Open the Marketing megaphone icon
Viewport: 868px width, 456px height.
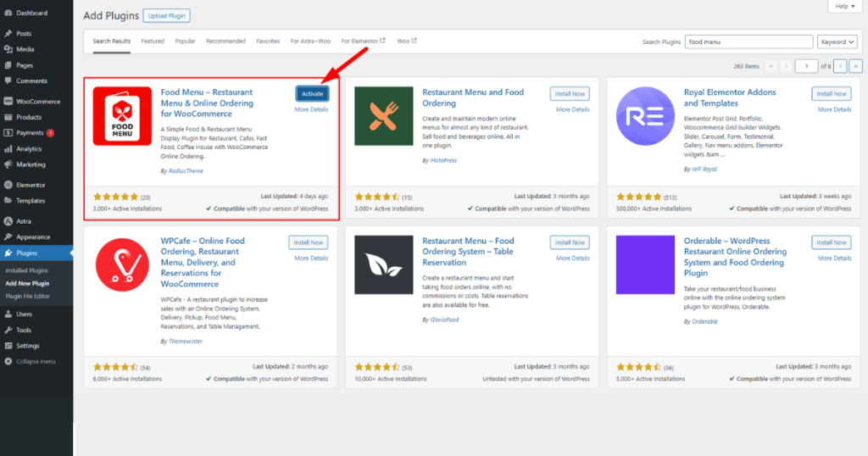tap(8, 164)
